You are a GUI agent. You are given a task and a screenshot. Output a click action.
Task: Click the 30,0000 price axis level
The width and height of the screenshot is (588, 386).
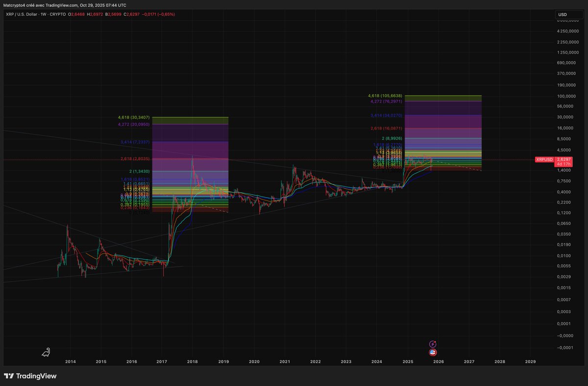565,117
